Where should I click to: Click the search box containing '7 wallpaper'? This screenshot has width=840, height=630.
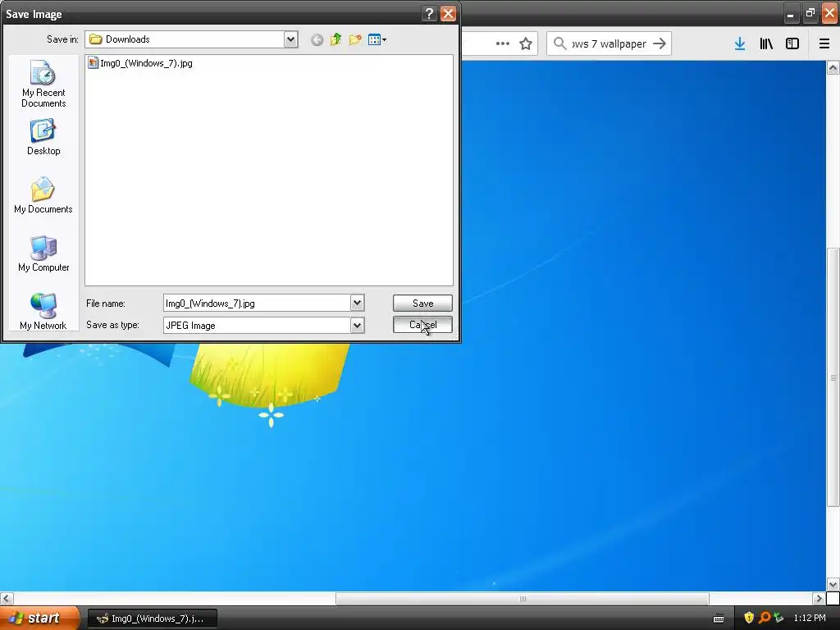click(x=609, y=43)
